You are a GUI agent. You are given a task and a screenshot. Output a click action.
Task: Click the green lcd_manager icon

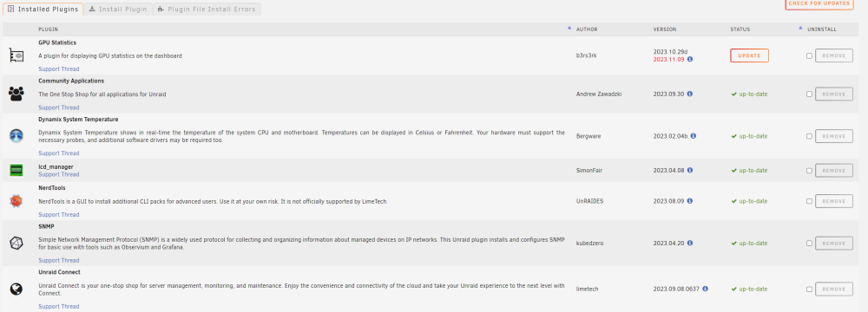(x=16, y=171)
